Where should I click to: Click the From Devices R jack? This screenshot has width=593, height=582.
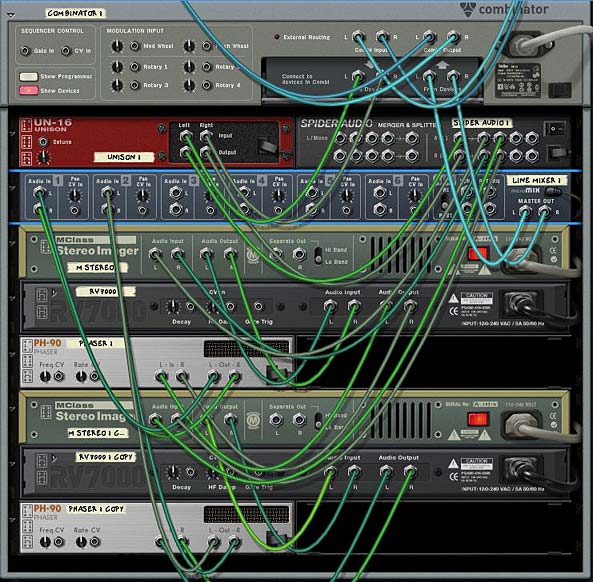(453, 76)
